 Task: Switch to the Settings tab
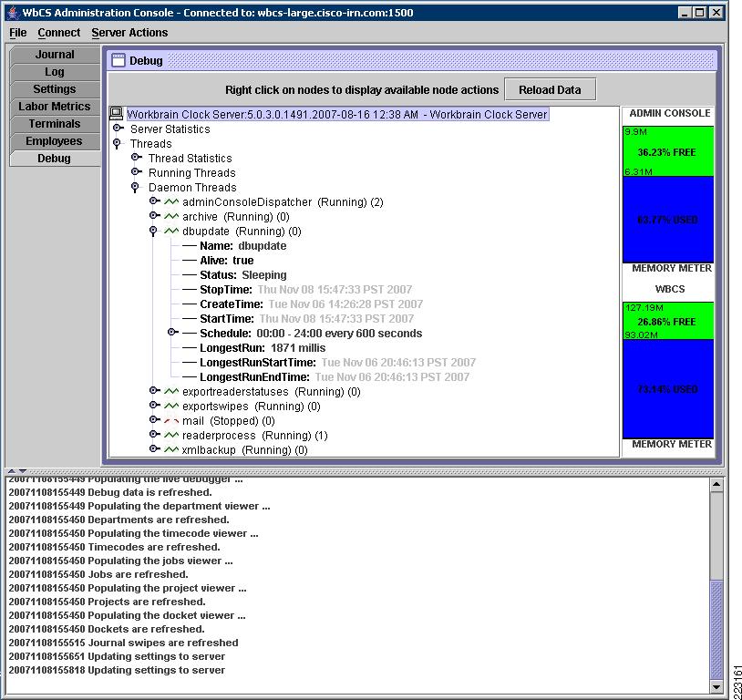(x=55, y=89)
